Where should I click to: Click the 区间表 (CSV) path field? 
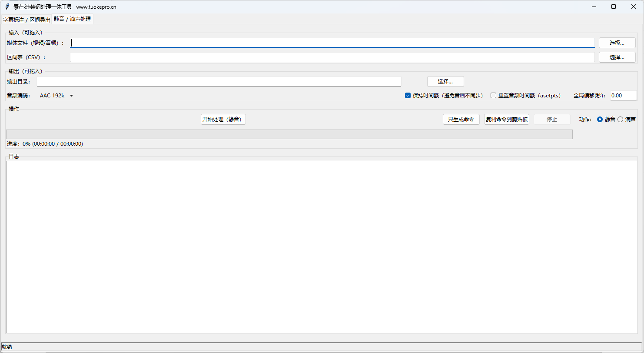(332, 57)
